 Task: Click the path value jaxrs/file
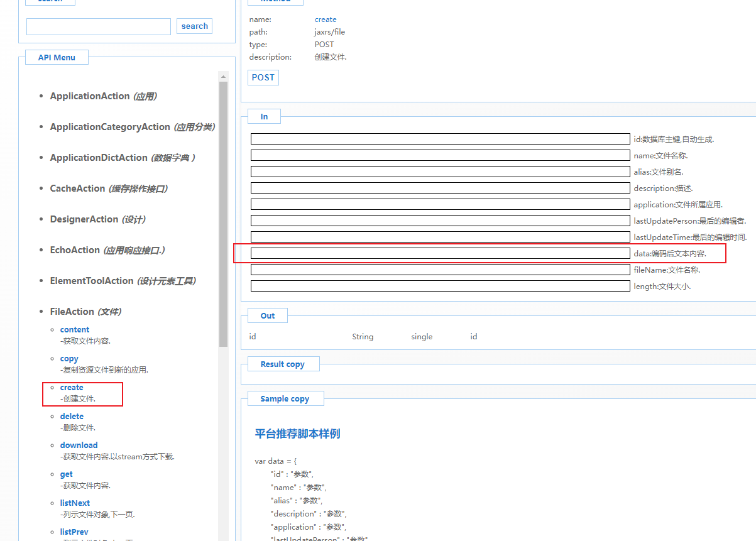[x=330, y=32]
